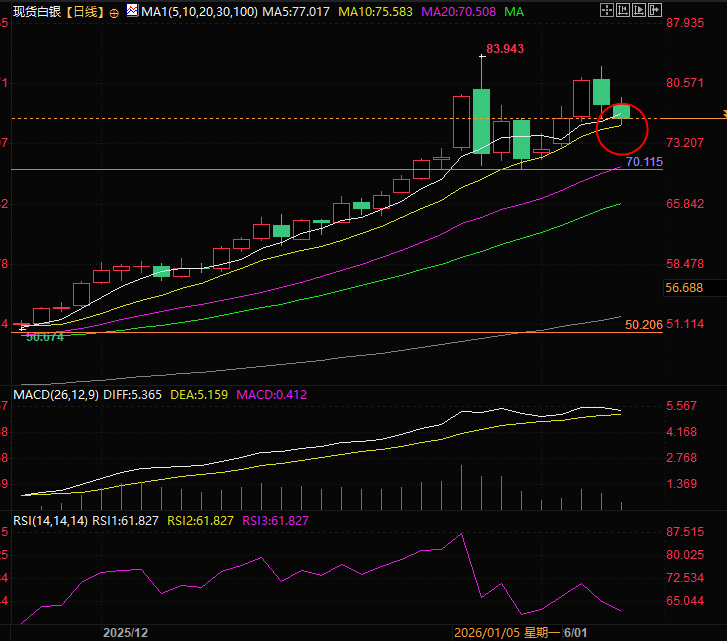This screenshot has width=727, height=641.
Task: Click the 87.515 RSI axis label
Action: click(x=685, y=532)
